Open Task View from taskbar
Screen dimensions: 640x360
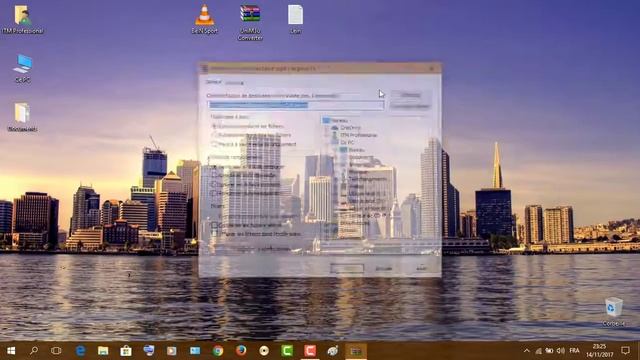[x=56, y=351]
